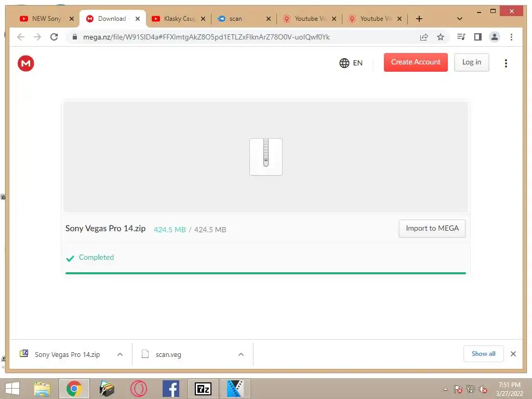Click the 424.5 MB downloaded size text

point(170,230)
